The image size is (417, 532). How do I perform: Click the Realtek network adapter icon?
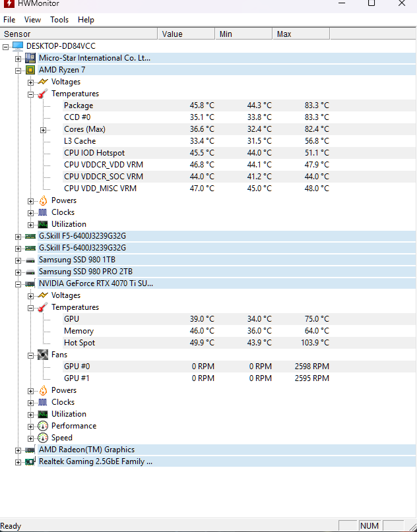[30, 461]
